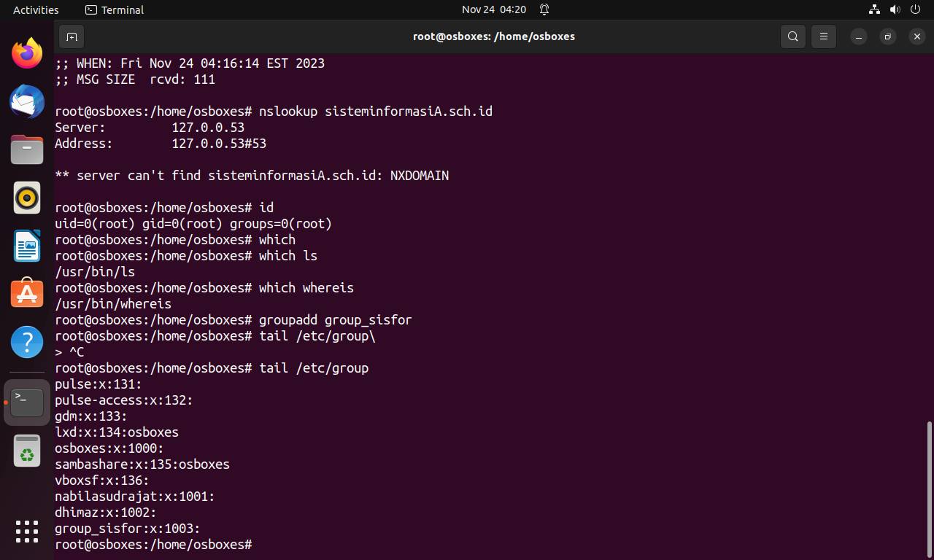Open Activities overview
The width and height of the screenshot is (934, 560).
tap(36, 9)
